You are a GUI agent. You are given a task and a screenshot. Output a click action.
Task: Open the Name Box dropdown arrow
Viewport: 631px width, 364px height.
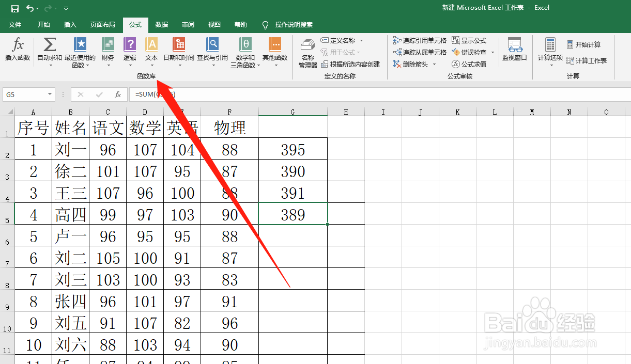point(50,94)
